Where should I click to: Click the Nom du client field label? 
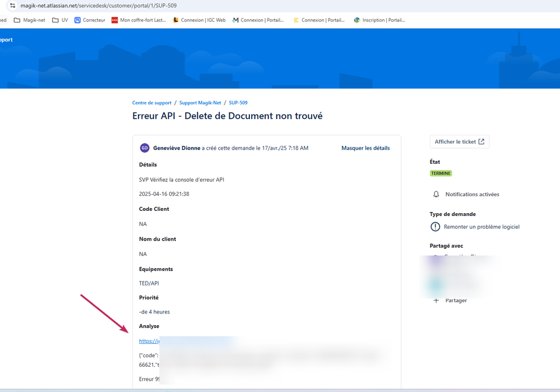click(x=158, y=239)
